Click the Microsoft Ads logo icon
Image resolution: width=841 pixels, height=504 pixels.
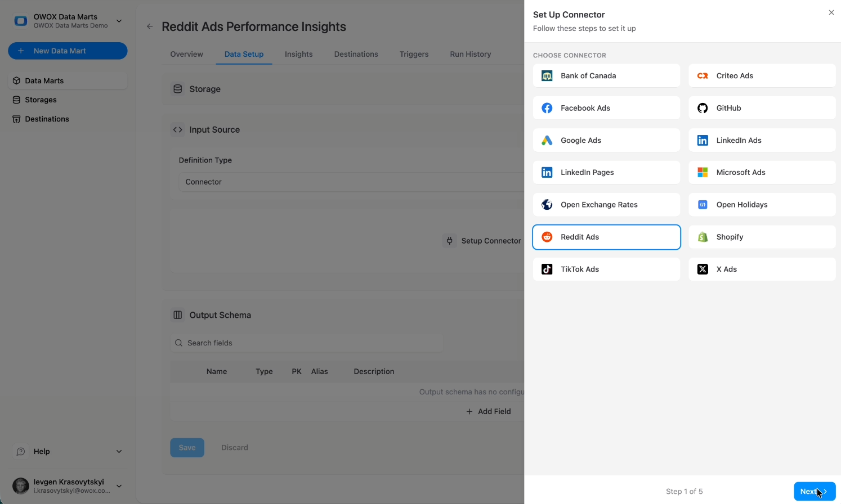(x=703, y=173)
